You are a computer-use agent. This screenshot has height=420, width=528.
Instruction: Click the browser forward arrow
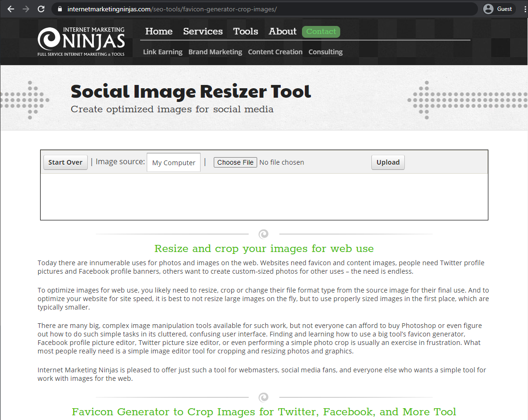point(26,9)
